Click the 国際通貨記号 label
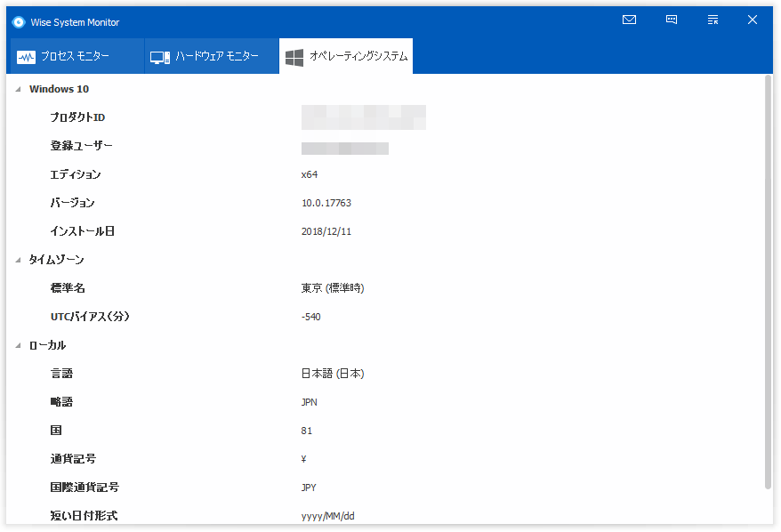Screen dimensions: 781x532 85,488
